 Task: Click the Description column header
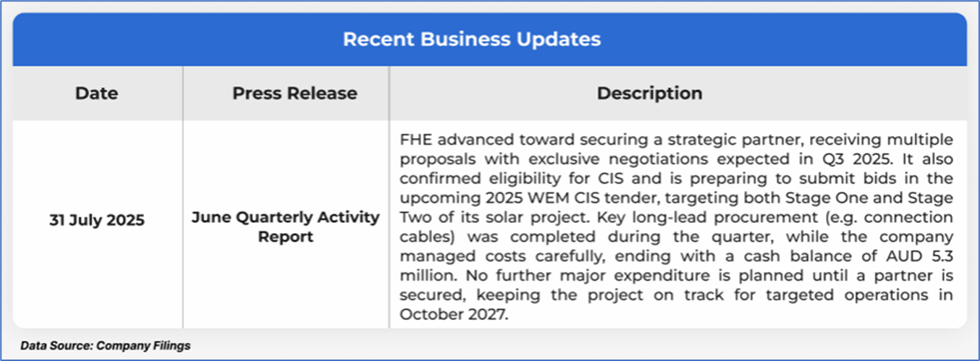pos(649,93)
